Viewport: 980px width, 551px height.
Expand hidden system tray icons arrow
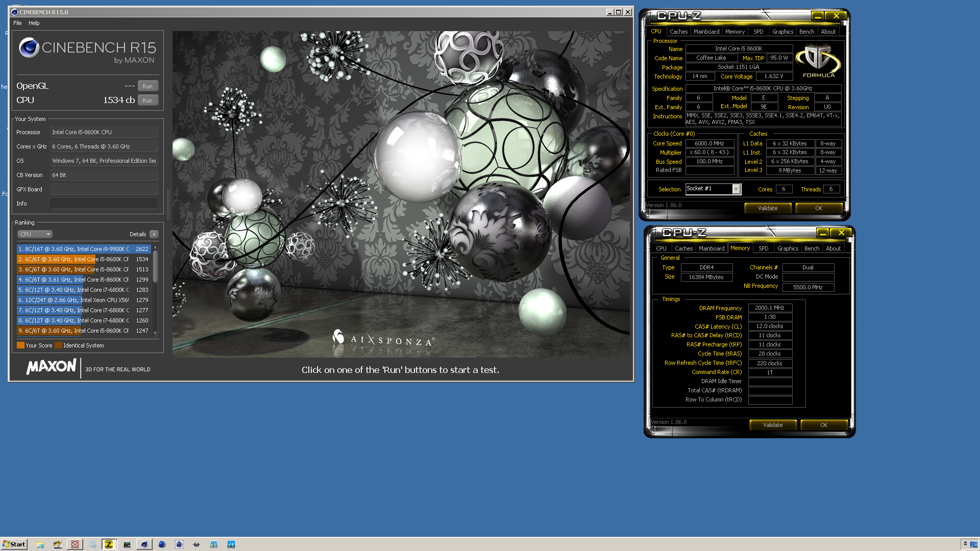tap(965, 544)
